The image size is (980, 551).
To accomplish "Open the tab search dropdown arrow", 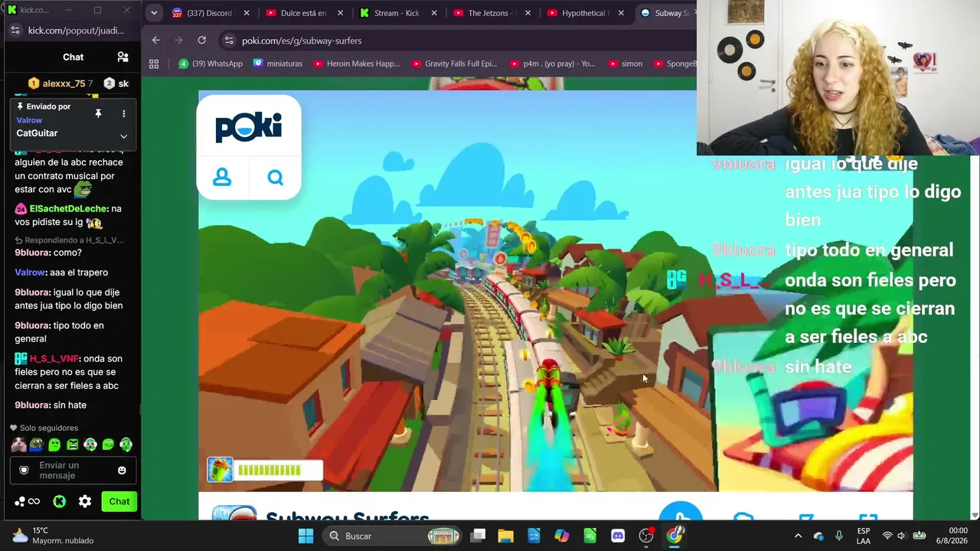I will (154, 13).
